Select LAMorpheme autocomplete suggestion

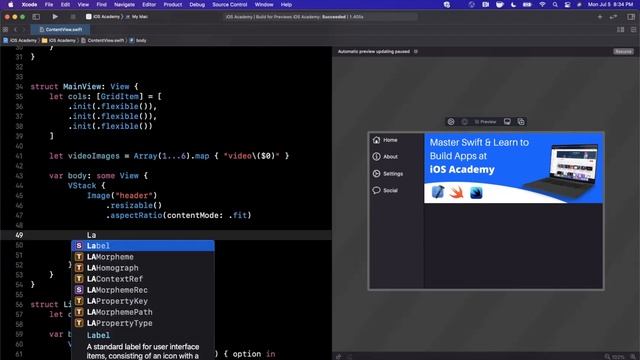click(143, 257)
